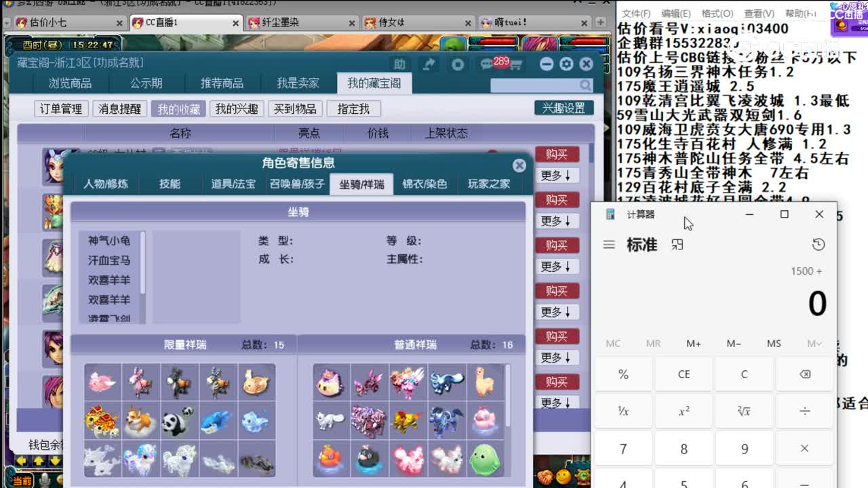This screenshot has width=868, height=488.
Task: Select the corgi dog mount icon
Action: (x=141, y=422)
